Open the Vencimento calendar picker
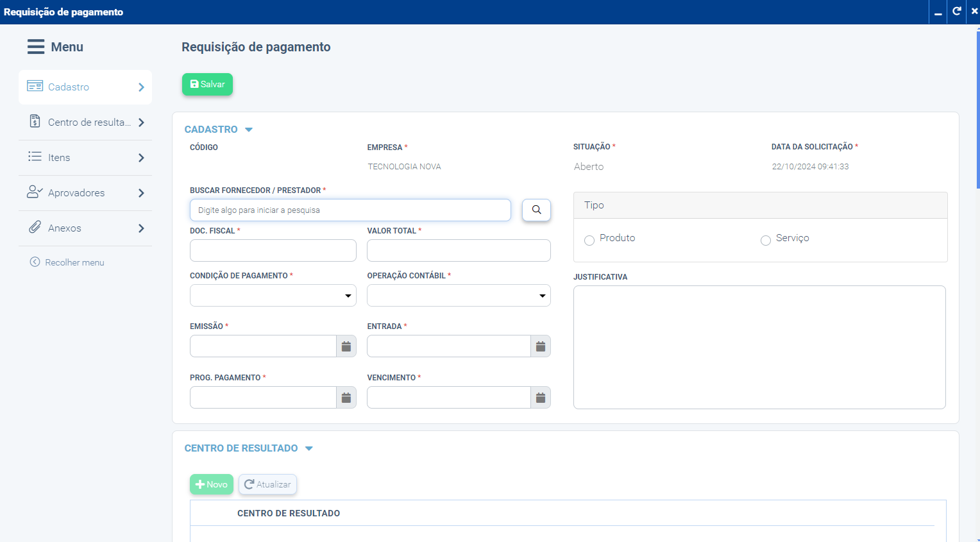980x542 pixels. (x=541, y=398)
